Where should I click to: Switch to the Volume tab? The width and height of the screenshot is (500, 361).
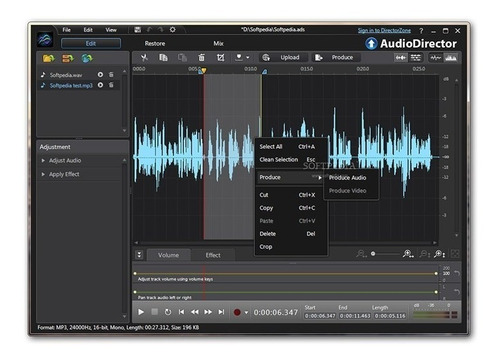169,255
